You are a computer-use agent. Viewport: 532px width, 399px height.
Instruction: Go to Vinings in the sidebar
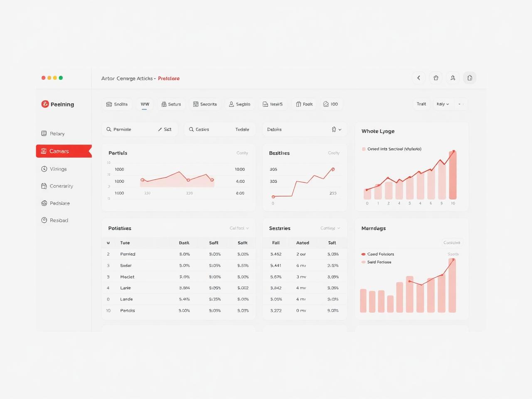[58, 169]
